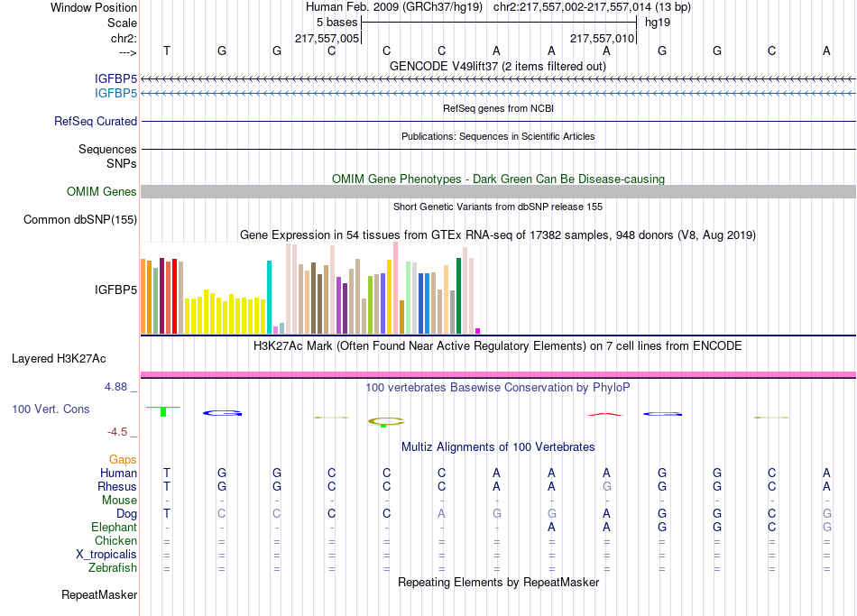
Task: Click the Common dbSNP(155) track label
Action: tap(80, 220)
